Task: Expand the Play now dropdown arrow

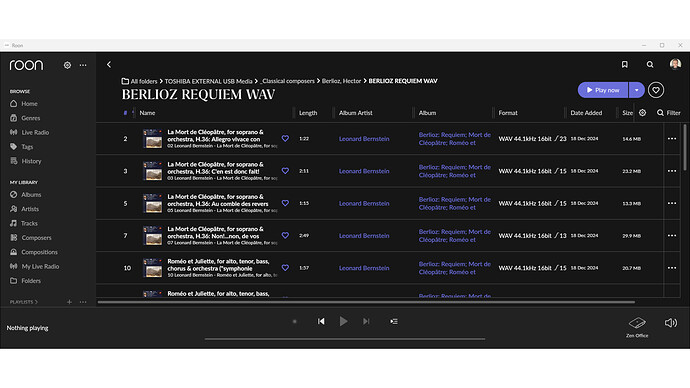Action: pyautogui.click(x=636, y=90)
